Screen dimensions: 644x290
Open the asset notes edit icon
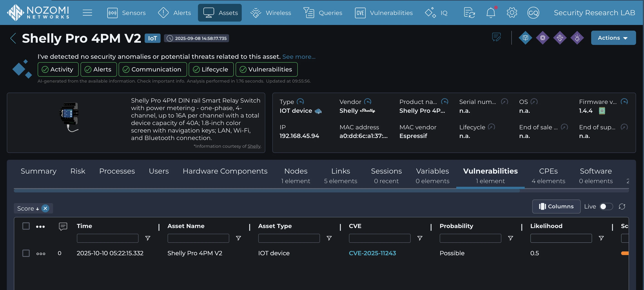coord(496,37)
